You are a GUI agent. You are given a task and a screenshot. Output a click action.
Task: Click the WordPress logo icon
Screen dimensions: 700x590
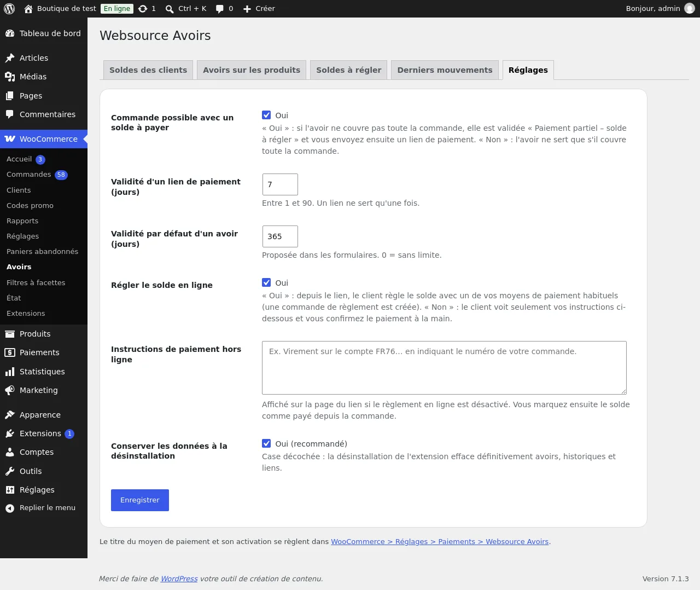(9, 9)
